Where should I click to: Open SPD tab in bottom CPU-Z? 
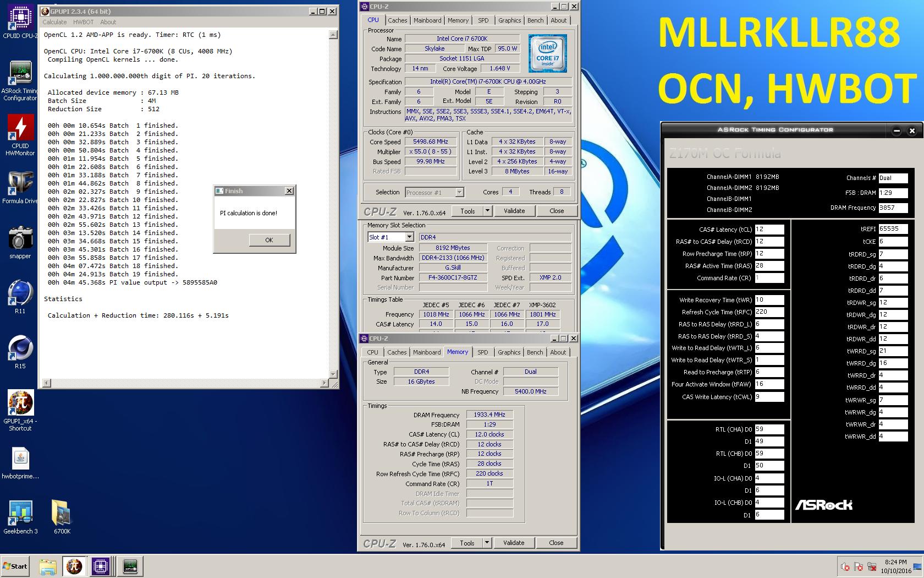(482, 352)
